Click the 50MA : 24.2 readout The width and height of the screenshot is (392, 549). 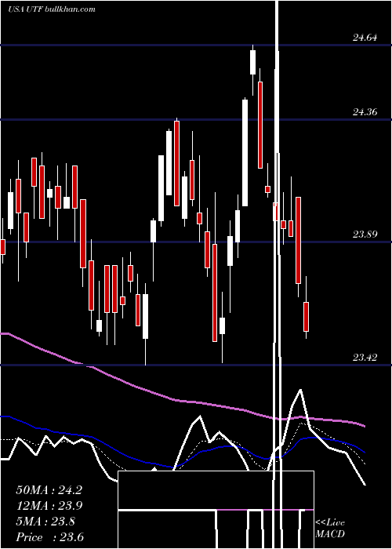tap(49, 490)
